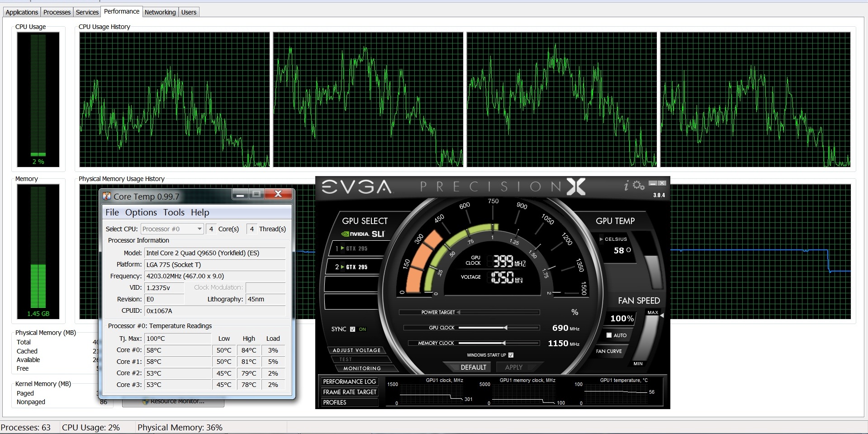Open the Performance Log option

pos(349,382)
